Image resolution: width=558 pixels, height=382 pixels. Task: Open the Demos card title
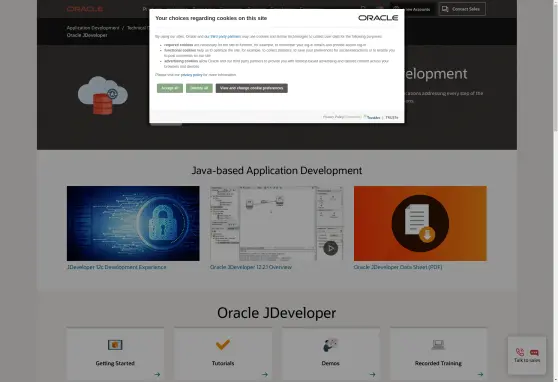330,363
